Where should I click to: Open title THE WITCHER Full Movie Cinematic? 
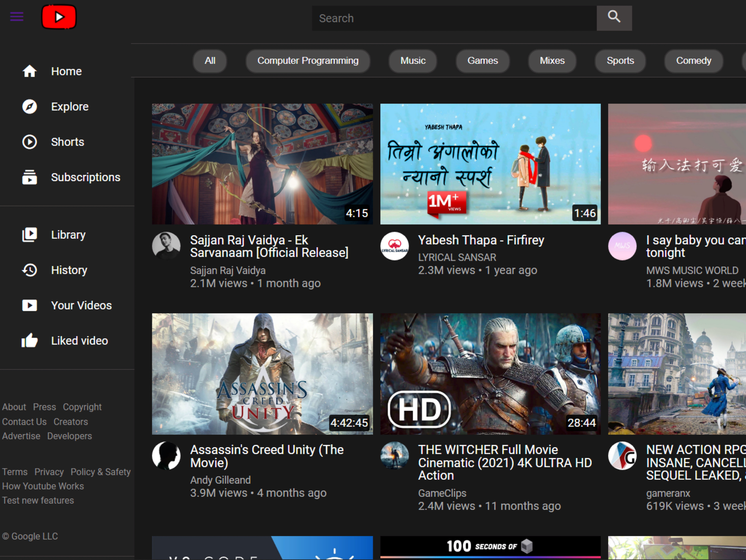tap(505, 463)
